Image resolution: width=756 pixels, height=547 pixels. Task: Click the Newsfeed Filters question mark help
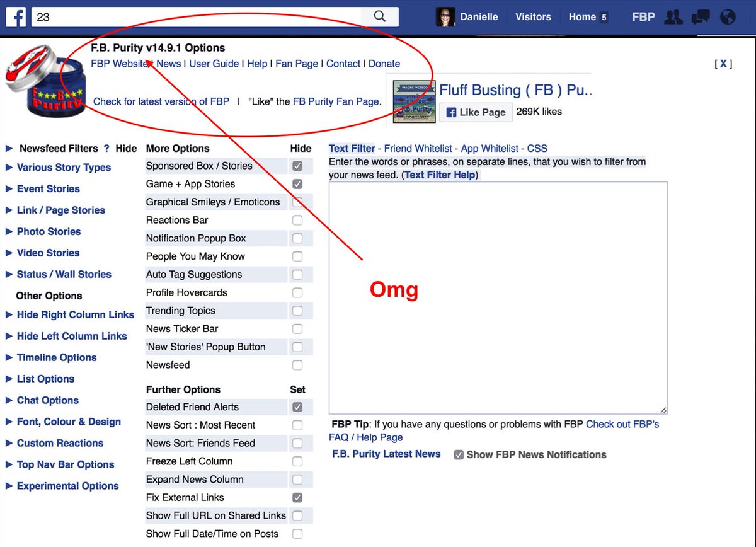106,149
